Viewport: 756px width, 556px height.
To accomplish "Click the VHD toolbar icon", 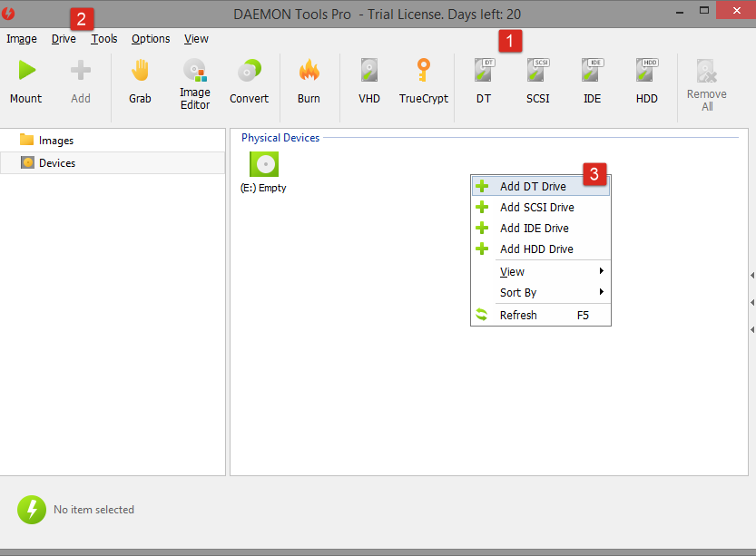I will tap(368, 71).
